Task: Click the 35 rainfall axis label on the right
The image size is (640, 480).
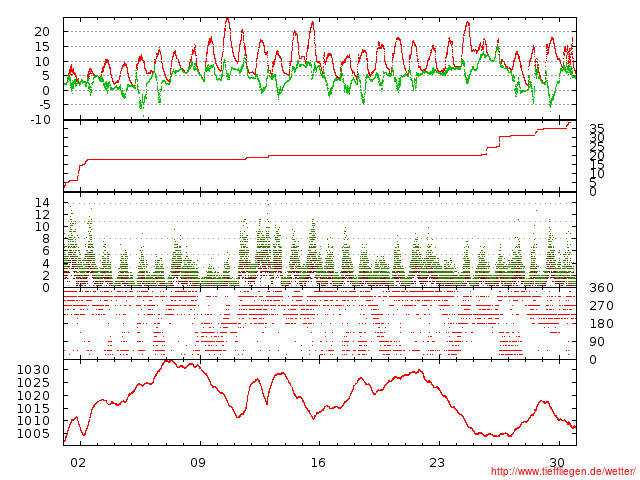Action: pyautogui.click(x=597, y=129)
